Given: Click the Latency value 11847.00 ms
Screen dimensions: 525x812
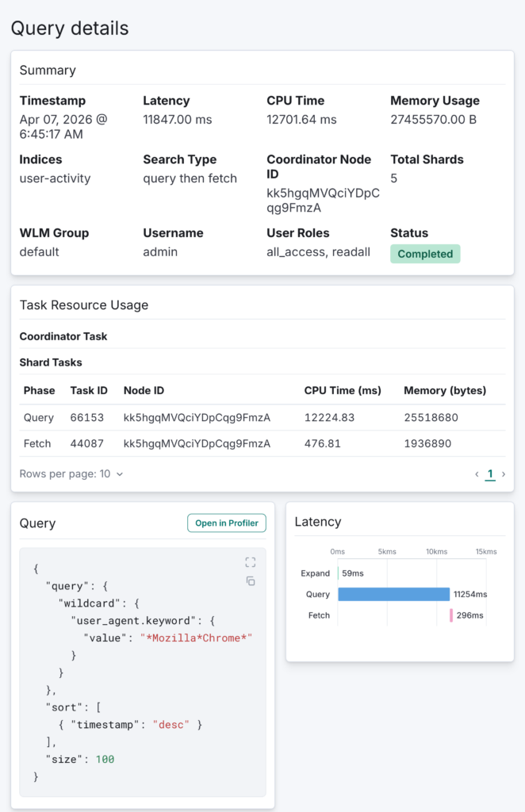Looking at the screenshot, I should [178, 120].
